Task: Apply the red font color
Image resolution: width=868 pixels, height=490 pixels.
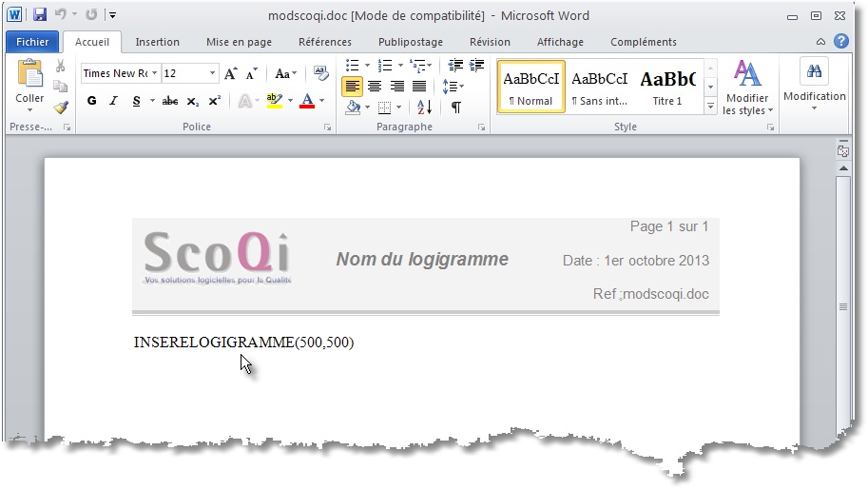Action: [307, 101]
